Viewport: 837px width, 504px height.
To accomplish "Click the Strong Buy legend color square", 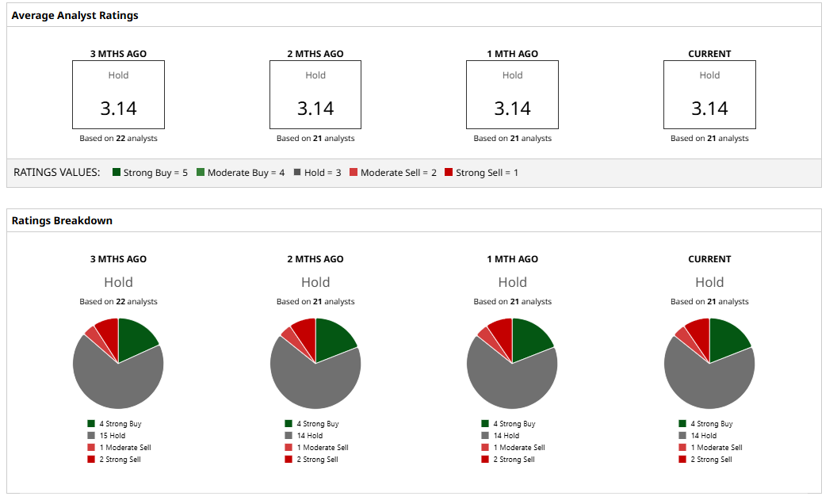I will click(x=117, y=172).
